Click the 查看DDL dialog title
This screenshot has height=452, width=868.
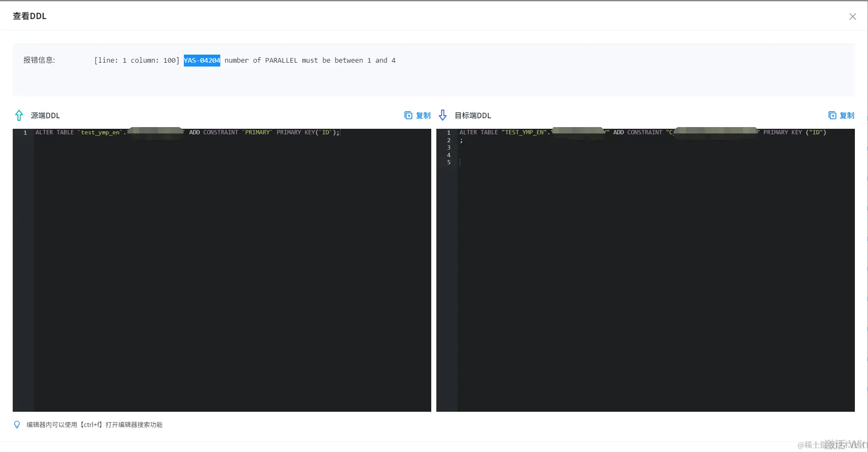tap(30, 16)
